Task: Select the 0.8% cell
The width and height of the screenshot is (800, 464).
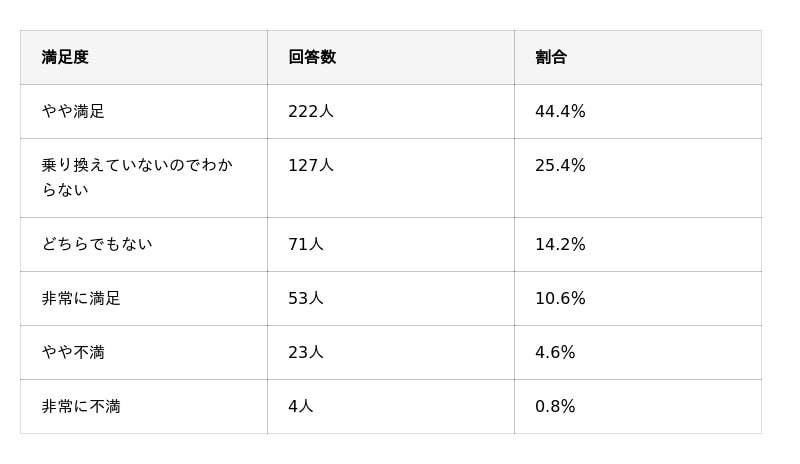Action: click(x=555, y=406)
